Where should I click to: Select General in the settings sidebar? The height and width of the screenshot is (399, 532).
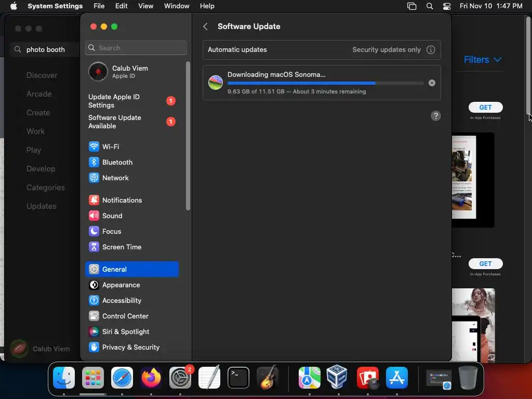tap(131, 269)
